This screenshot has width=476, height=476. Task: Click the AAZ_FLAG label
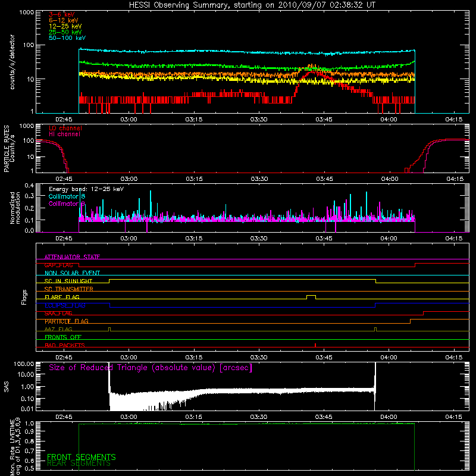pyautogui.click(x=58, y=329)
